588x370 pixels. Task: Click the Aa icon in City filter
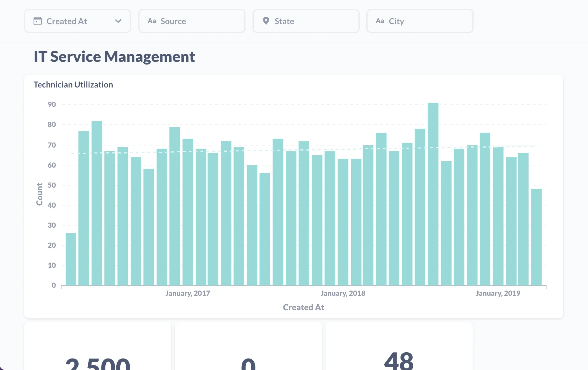[380, 21]
